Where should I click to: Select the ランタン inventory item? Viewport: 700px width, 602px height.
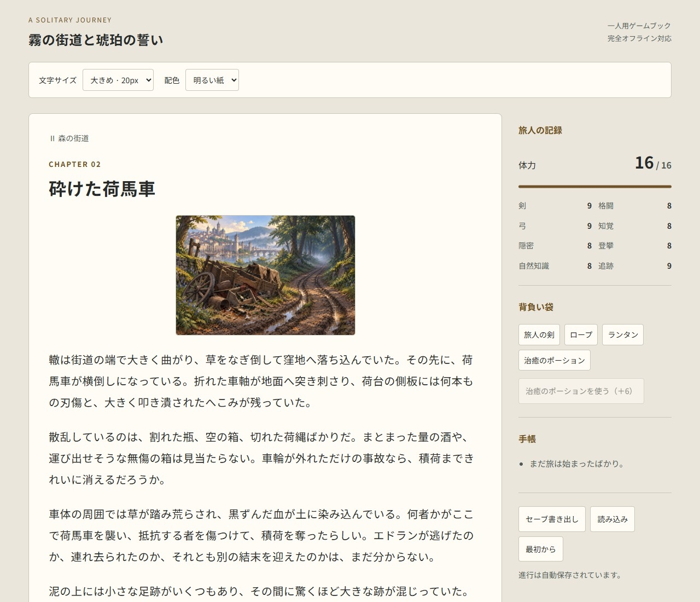[623, 334]
